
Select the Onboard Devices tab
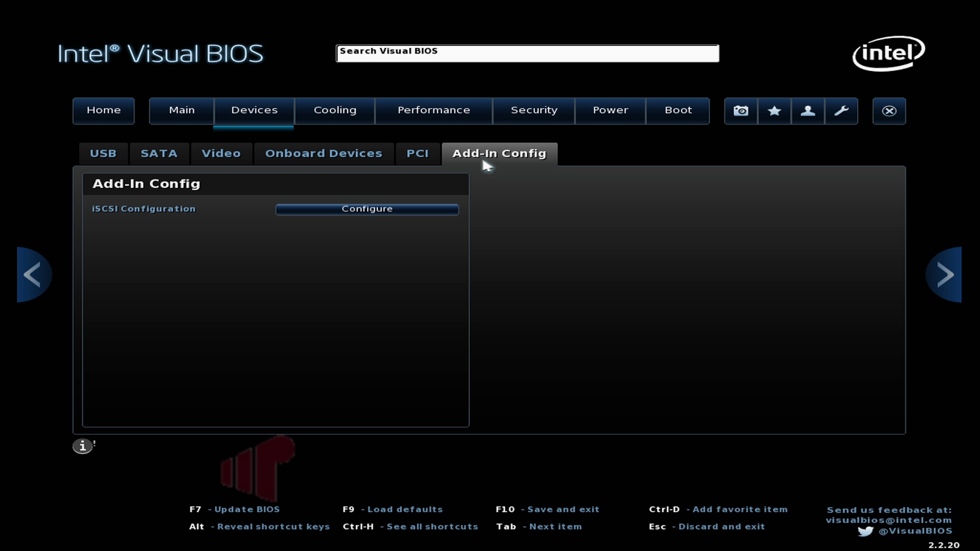click(324, 154)
